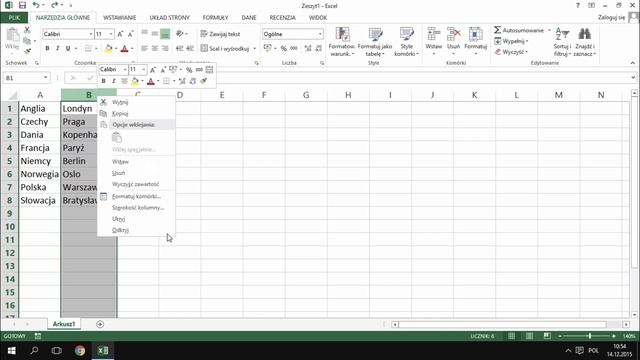Choose Wyczyść zawartość in context menu
Screen dimensions: 640x360
pos(136,184)
